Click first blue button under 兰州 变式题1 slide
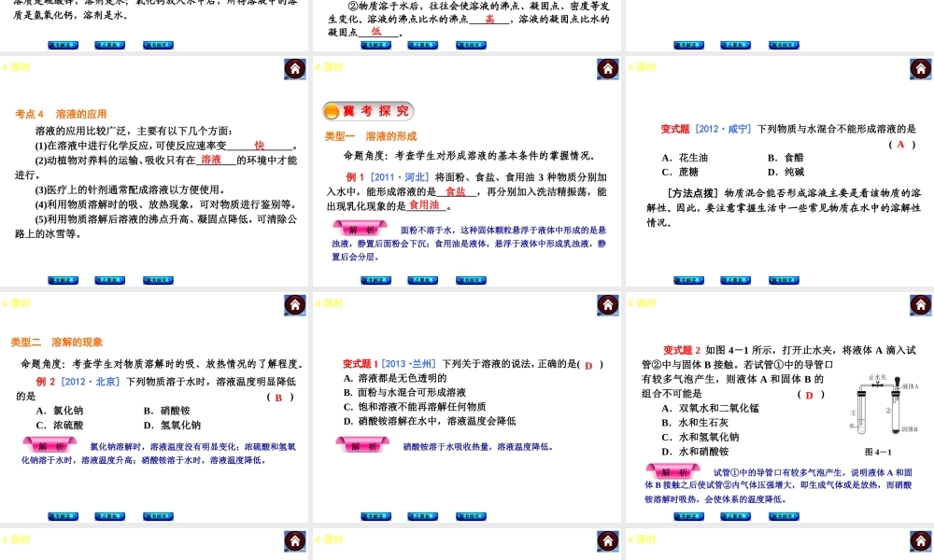This screenshot has width=934, height=560. pyautogui.click(x=375, y=516)
